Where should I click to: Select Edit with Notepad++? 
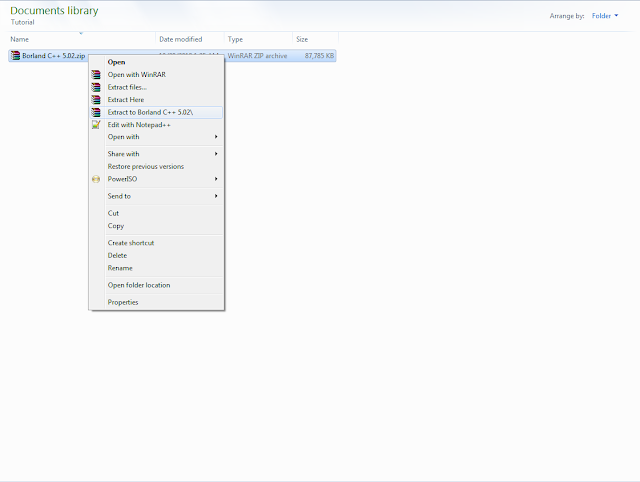[x=156, y=125]
